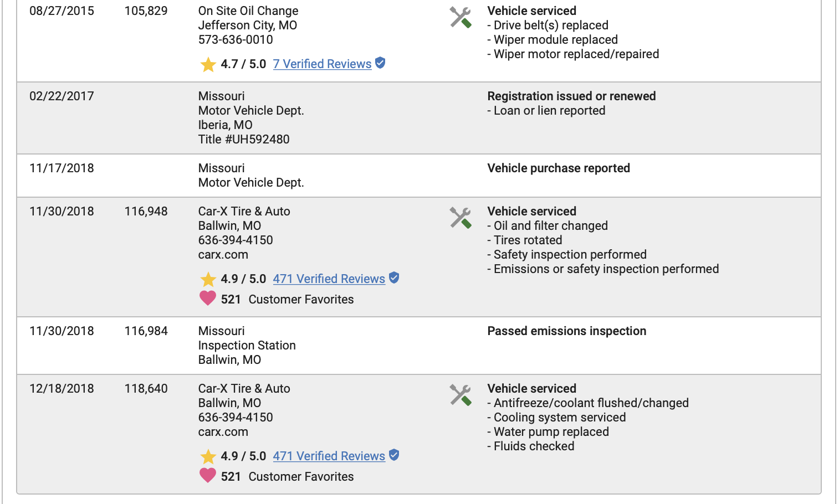Click Vehicle purchase reported entry
This screenshot has width=839, height=504.
pyautogui.click(x=558, y=168)
